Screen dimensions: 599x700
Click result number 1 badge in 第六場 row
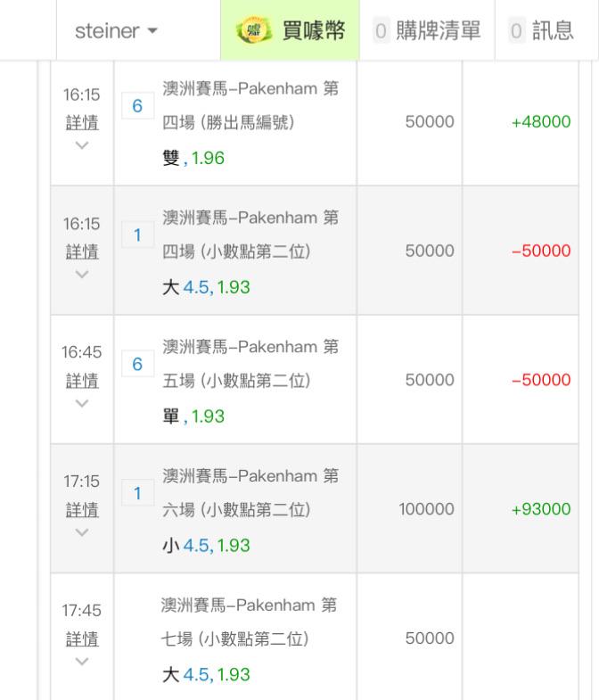pos(137,493)
